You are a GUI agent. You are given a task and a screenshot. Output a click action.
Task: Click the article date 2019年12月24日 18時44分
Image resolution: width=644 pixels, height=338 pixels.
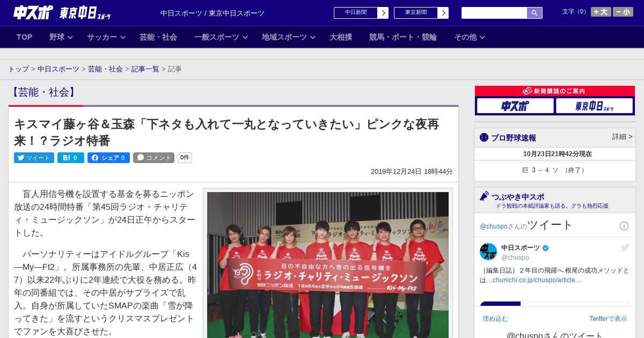(412, 172)
